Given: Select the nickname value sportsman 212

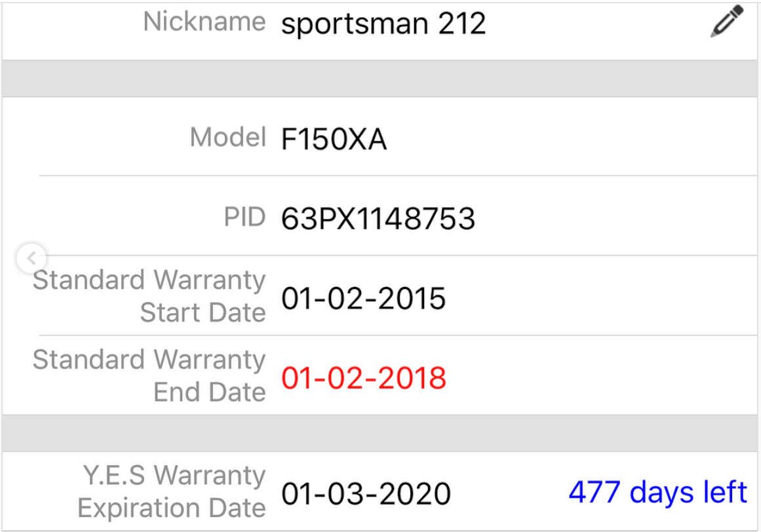Looking at the screenshot, I should [383, 24].
